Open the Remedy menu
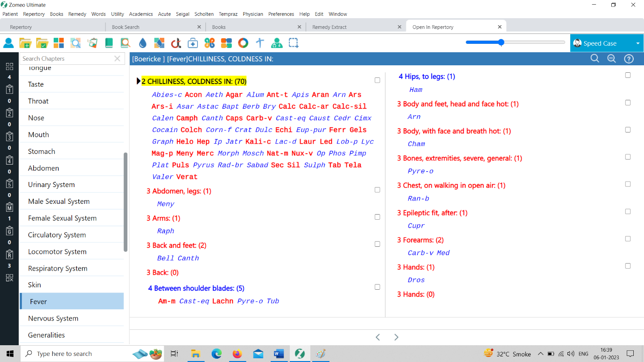Image resolution: width=644 pixels, height=362 pixels. pyautogui.click(x=77, y=14)
